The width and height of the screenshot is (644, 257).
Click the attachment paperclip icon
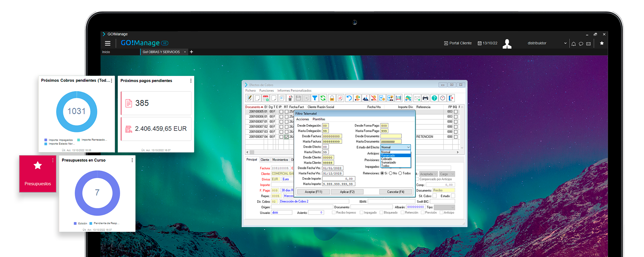tap(340, 98)
